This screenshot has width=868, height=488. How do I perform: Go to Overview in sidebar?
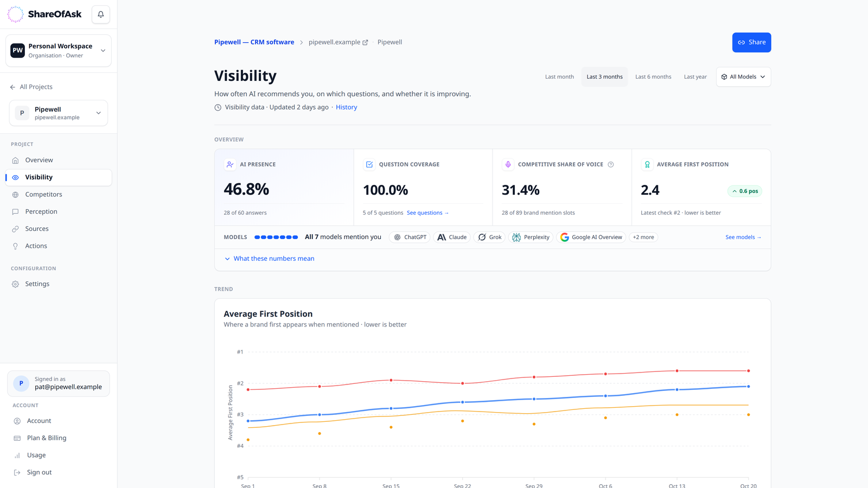click(59, 160)
